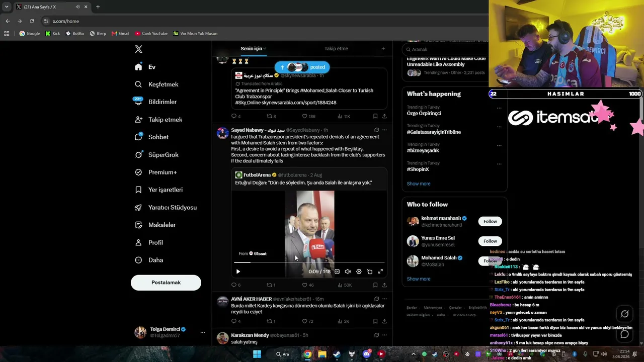Screen dimensions: 644x362
Task: Reload the page in Chrome
Action: (x=32, y=21)
